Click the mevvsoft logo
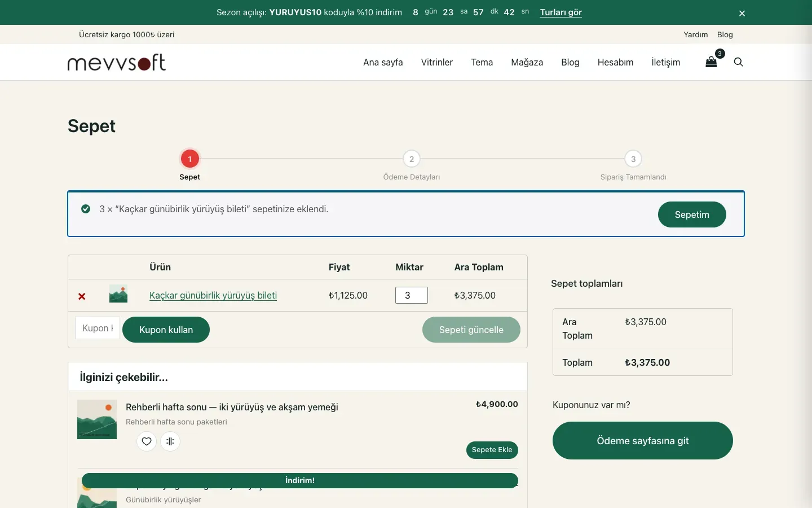 click(117, 62)
